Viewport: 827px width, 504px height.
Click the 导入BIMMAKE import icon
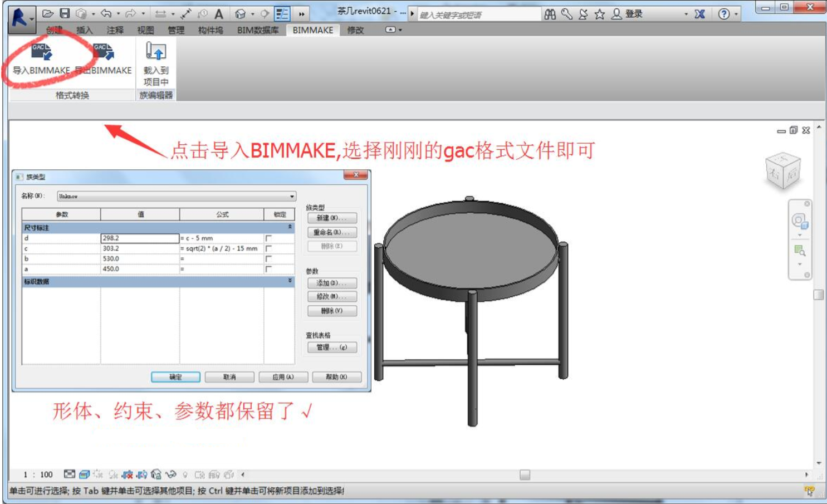pyautogui.click(x=41, y=52)
